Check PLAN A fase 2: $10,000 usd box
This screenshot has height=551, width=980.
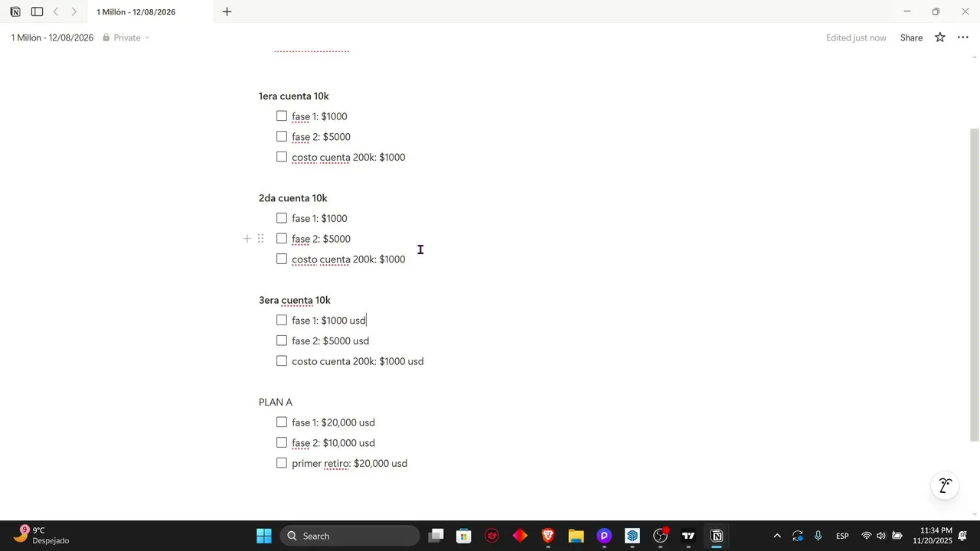(282, 442)
